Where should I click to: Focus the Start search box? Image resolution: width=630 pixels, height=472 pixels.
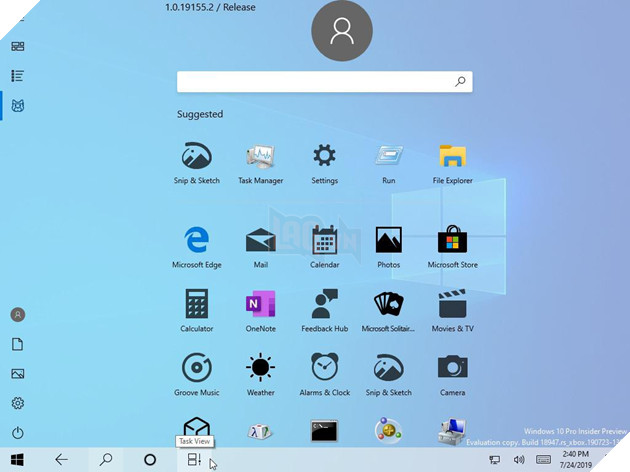click(x=325, y=82)
